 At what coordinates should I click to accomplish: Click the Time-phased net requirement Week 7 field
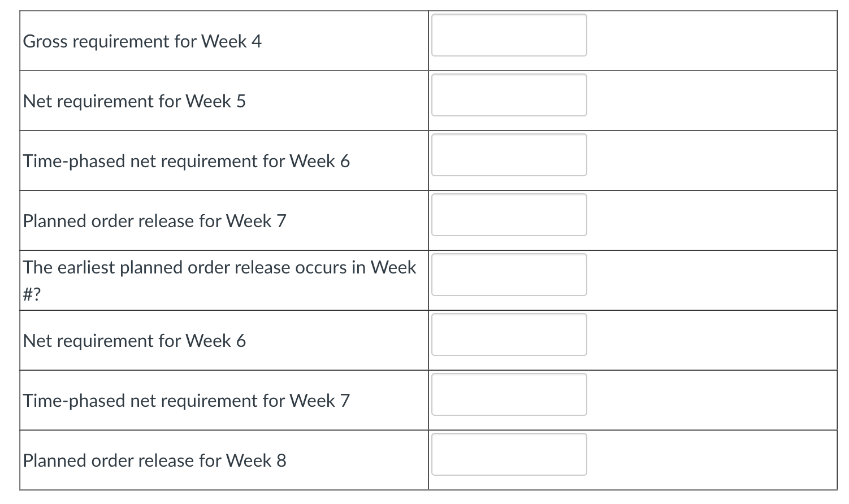click(509, 394)
